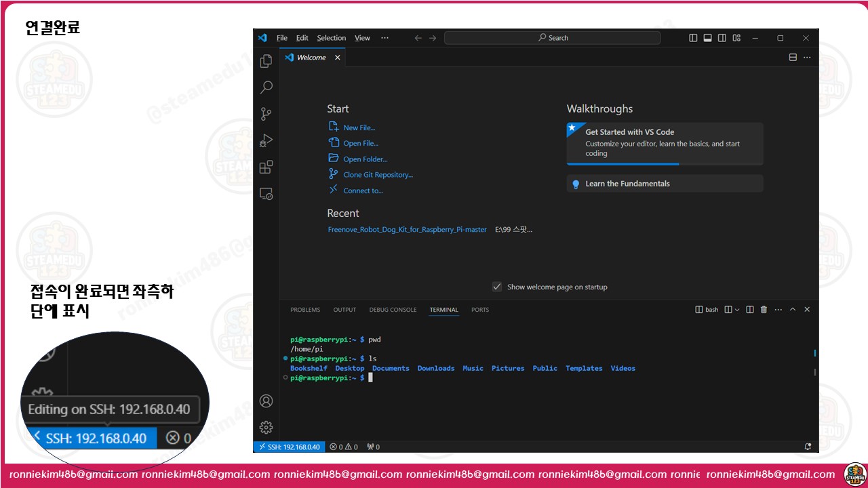Open the View menu

[x=363, y=38]
